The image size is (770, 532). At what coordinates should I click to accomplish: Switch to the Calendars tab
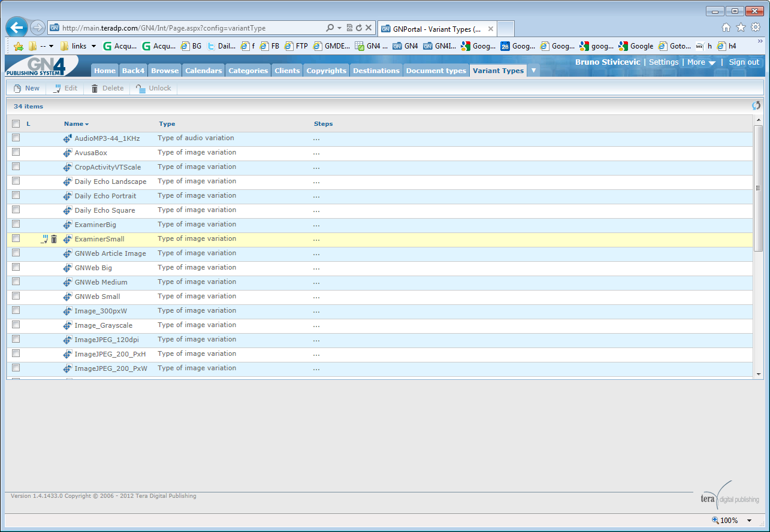coord(204,70)
